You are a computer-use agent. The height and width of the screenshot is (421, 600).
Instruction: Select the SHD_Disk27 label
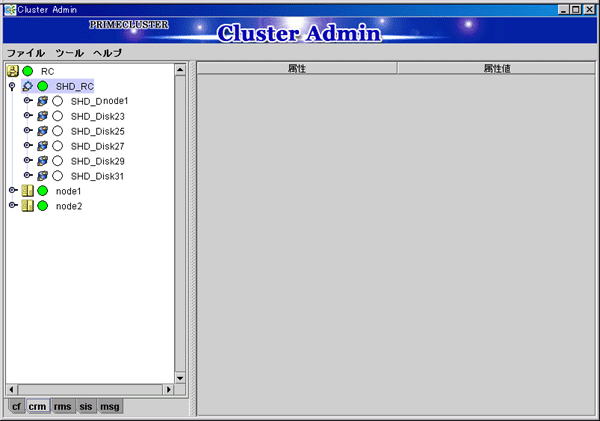(98, 146)
